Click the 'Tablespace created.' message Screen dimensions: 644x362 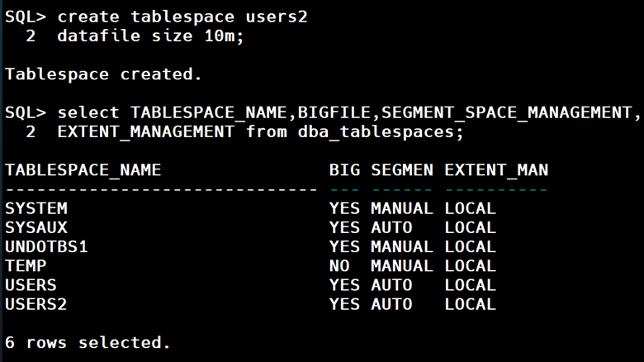click(103, 74)
